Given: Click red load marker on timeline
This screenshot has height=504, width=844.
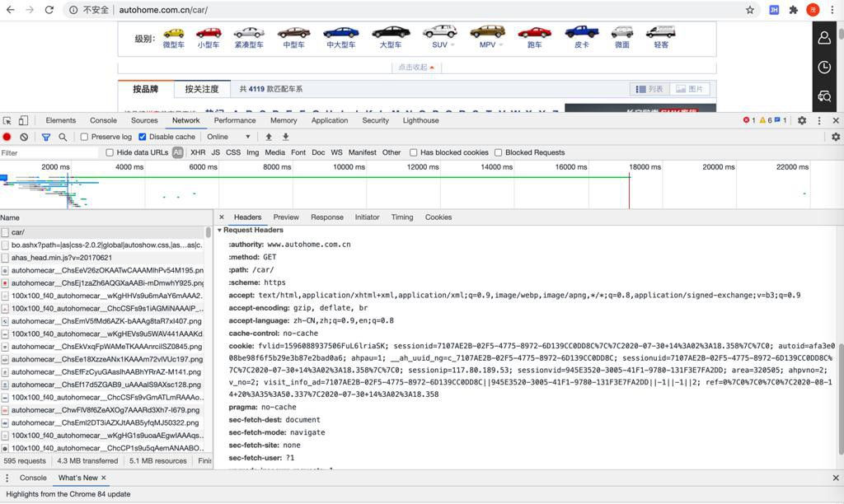Looking at the screenshot, I should (629, 191).
